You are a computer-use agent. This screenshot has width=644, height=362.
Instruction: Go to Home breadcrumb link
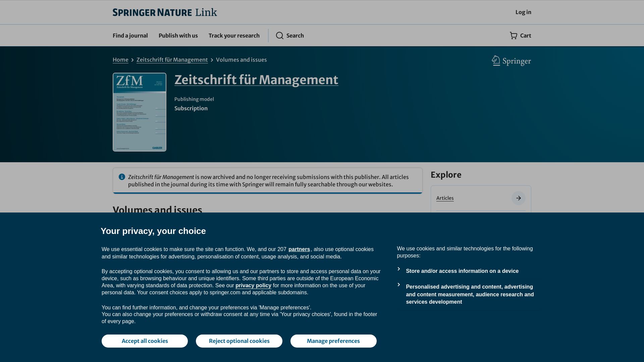tap(120, 60)
